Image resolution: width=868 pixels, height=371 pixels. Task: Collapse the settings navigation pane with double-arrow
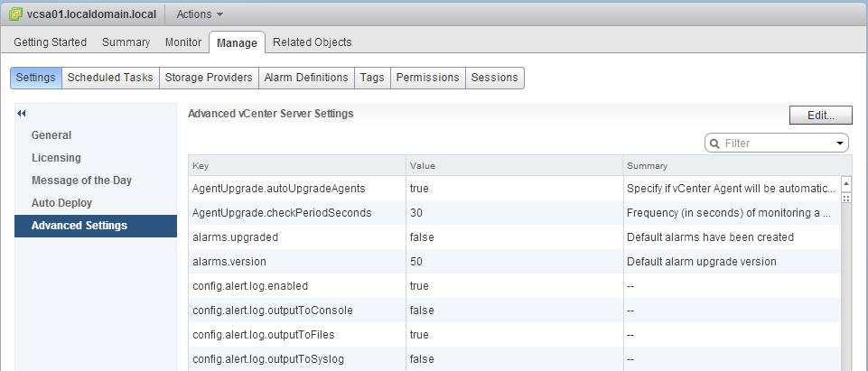[22, 113]
